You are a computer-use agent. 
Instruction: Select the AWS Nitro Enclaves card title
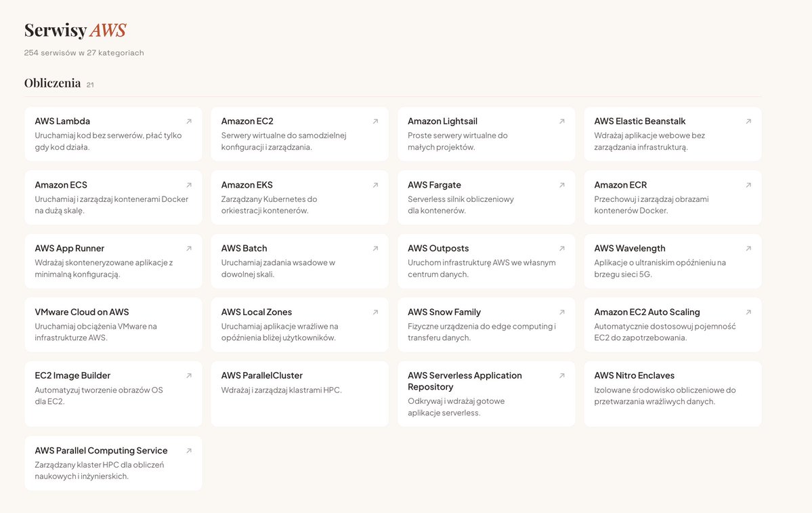[x=635, y=375]
